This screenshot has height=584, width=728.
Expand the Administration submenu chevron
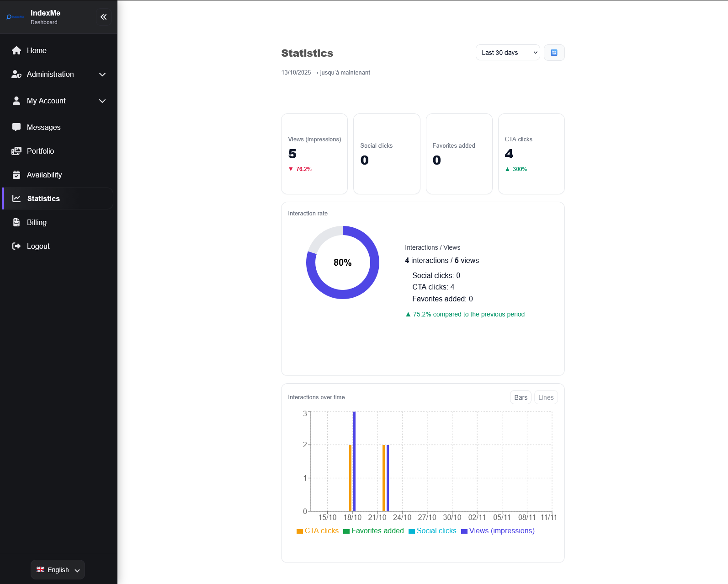[x=102, y=74]
